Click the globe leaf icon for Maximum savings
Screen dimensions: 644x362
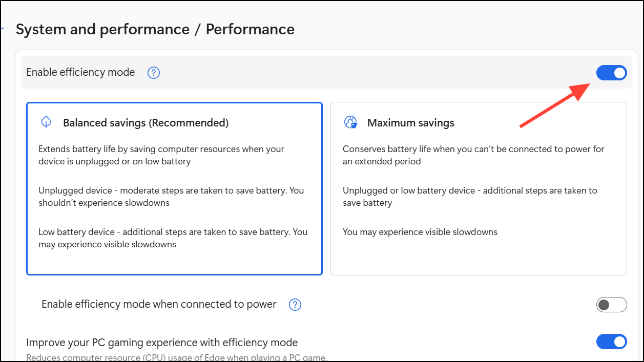[350, 122]
